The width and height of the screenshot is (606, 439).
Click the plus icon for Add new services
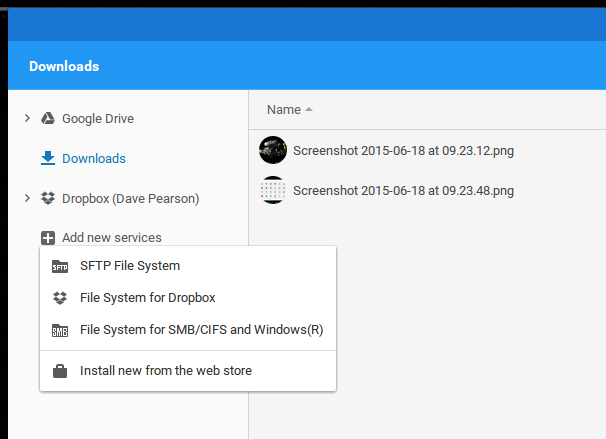[x=48, y=238]
